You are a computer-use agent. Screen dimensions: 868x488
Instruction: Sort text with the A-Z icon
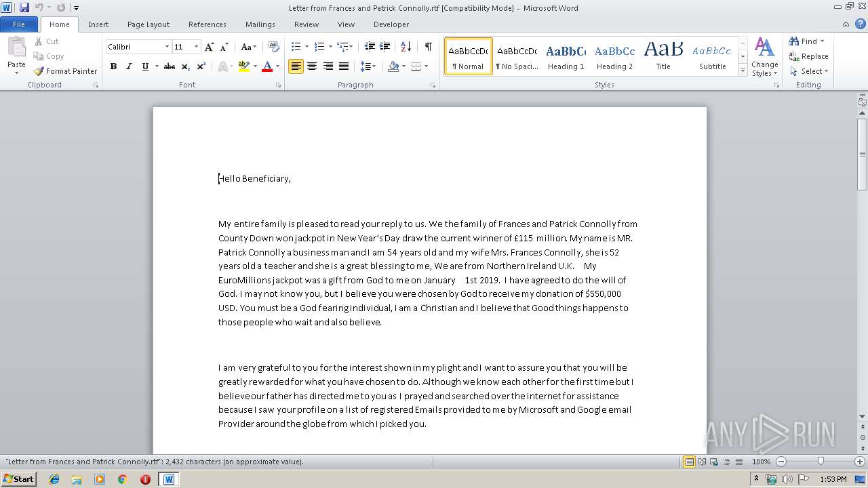coord(406,47)
